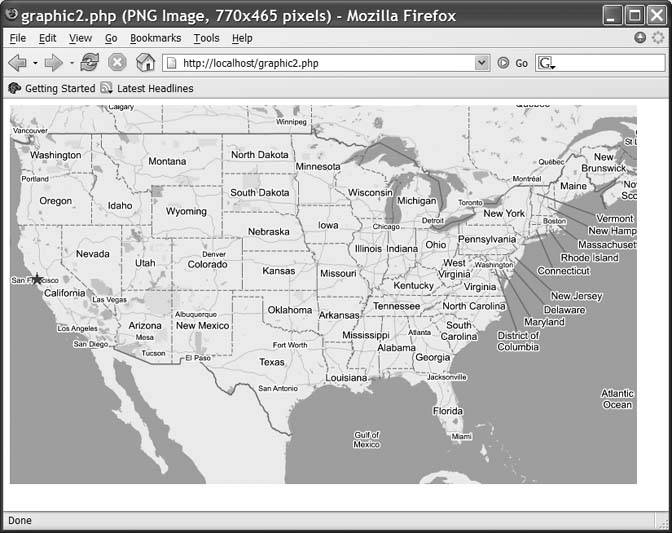Open the Back button history dropdown
This screenshot has height=533, width=672.
point(35,63)
